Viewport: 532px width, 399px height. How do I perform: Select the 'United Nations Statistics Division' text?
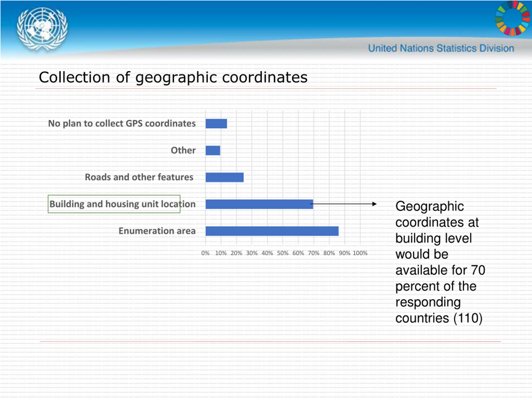coord(441,48)
